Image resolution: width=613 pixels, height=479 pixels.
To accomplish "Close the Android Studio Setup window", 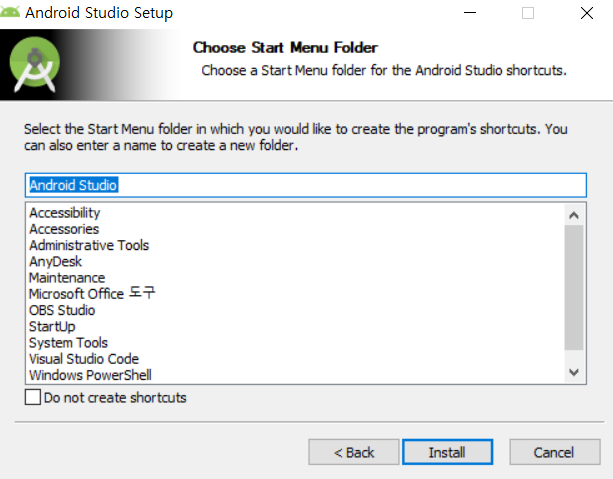I will tap(587, 13).
